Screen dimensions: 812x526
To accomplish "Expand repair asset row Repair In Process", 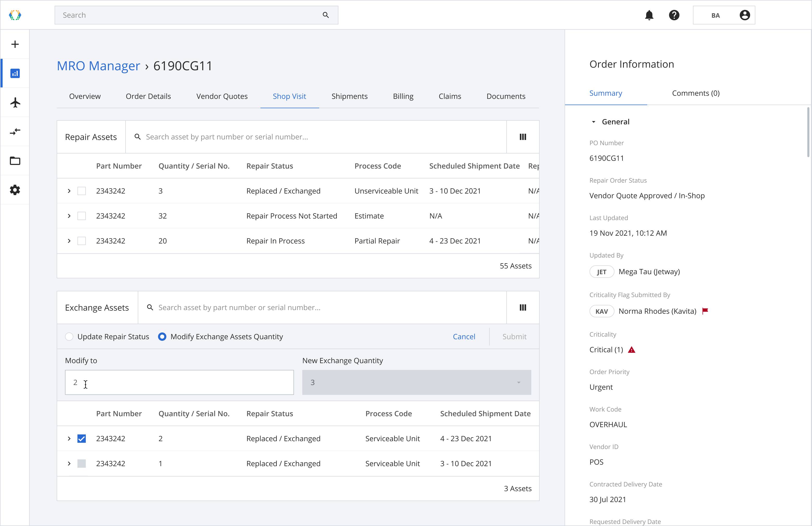I will (x=69, y=241).
